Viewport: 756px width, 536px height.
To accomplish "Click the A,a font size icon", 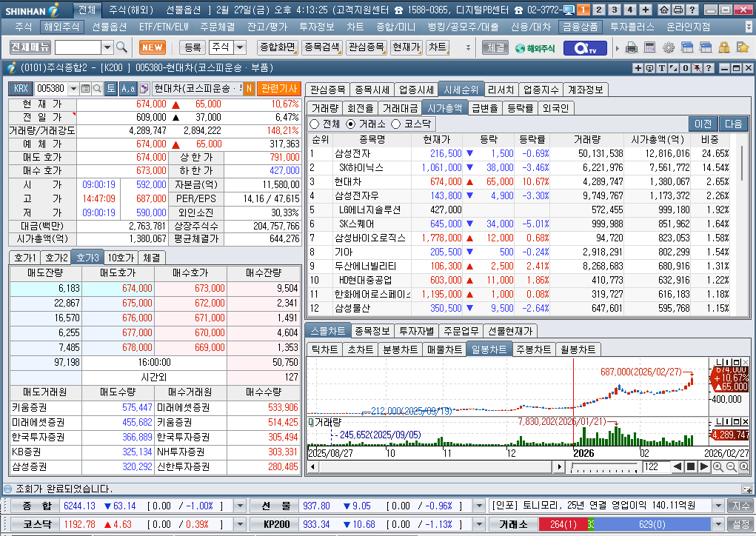I will pos(128,88).
